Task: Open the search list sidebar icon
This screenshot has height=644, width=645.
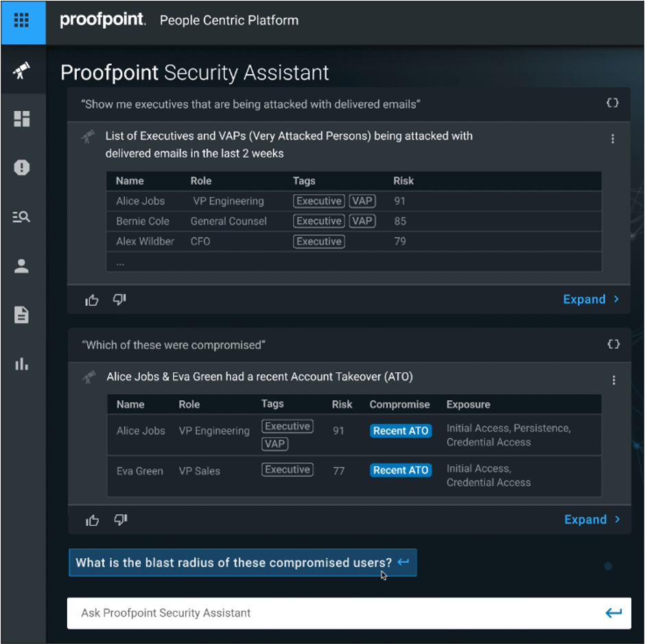Action: (21, 216)
